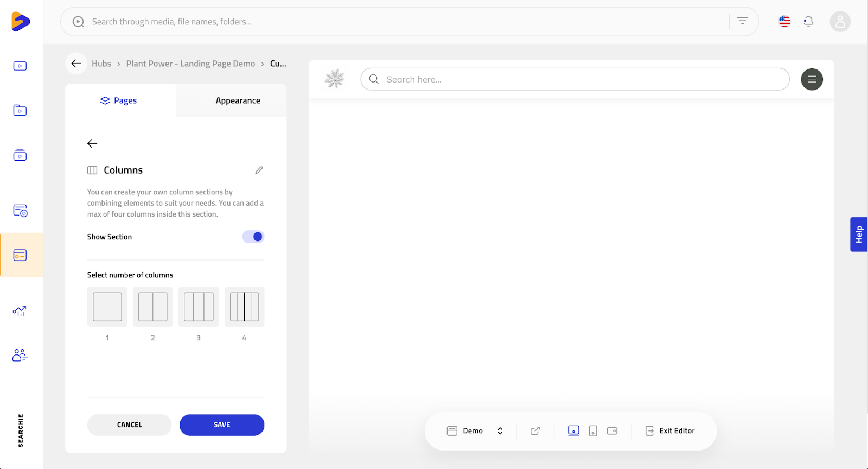Switch to desktop preview mode
The width and height of the screenshot is (868, 469).
coord(573,430)
